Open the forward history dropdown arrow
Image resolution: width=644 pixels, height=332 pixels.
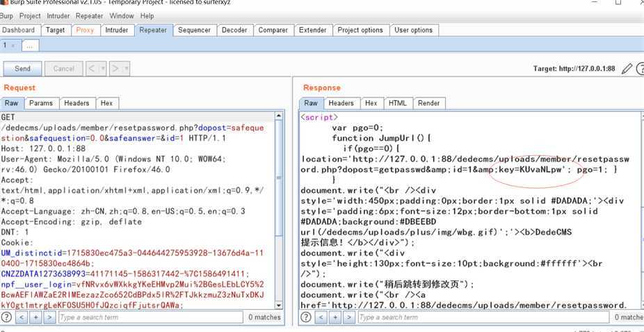(x=126, y=69)
